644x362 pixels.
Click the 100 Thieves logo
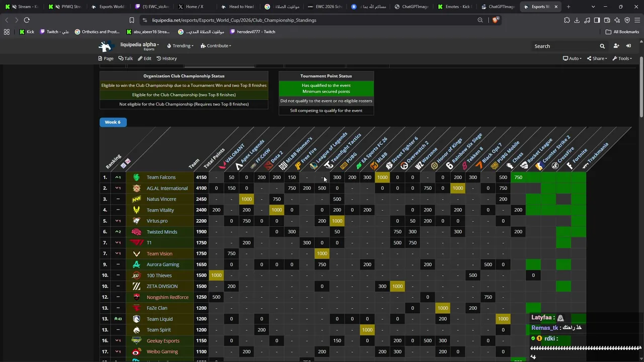point(136,276)
